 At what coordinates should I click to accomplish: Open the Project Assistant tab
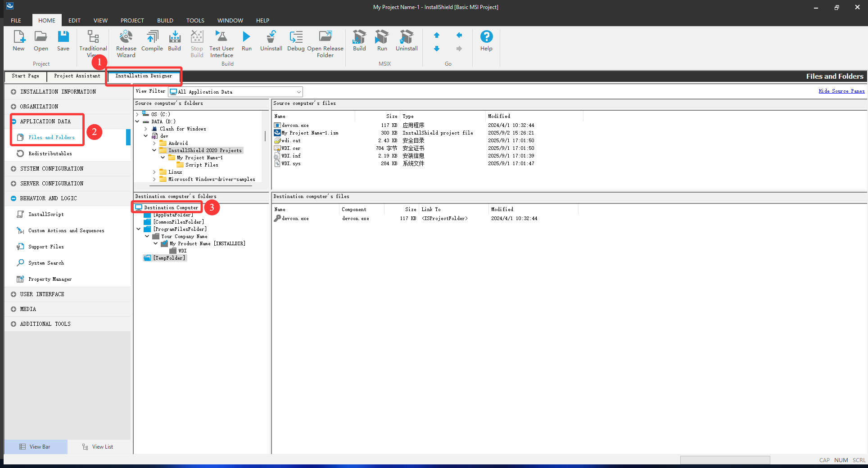pyautogui.click(x=77, y=76)
